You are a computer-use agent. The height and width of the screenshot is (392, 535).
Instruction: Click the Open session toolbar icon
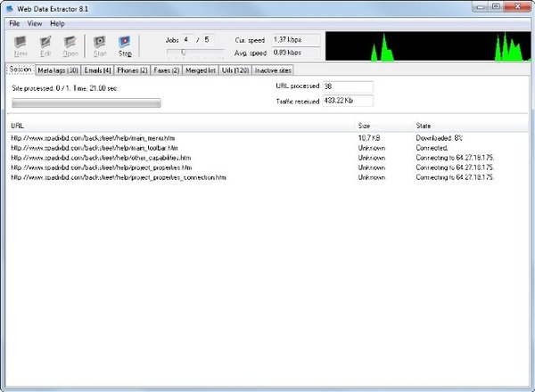[x=70, y=46]
